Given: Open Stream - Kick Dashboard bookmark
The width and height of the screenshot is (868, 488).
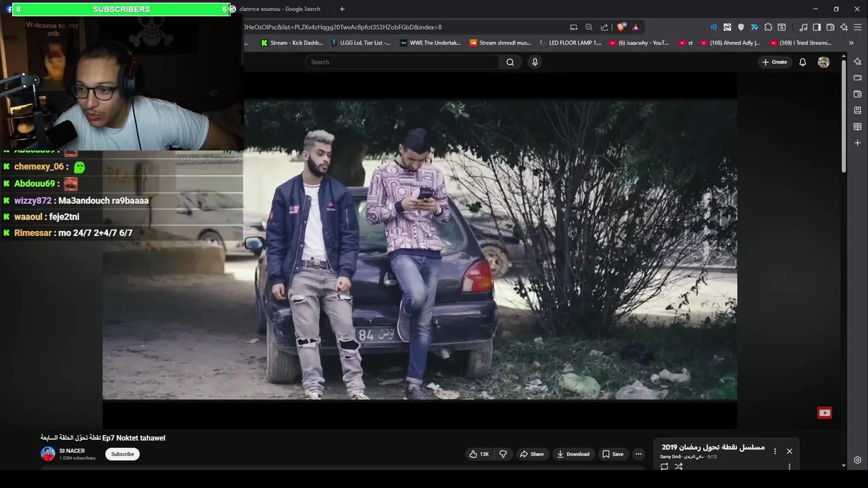Looking at the screenshot, I should click(x=292, y=43).
